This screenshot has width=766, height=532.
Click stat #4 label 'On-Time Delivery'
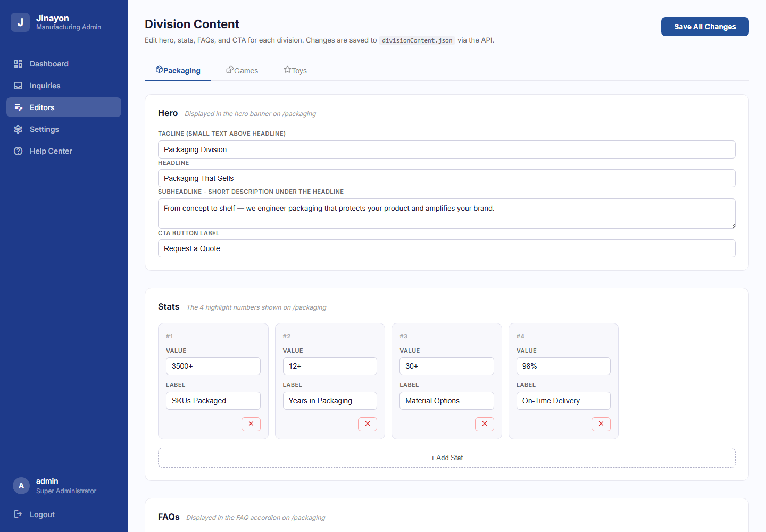coord(563,401)
